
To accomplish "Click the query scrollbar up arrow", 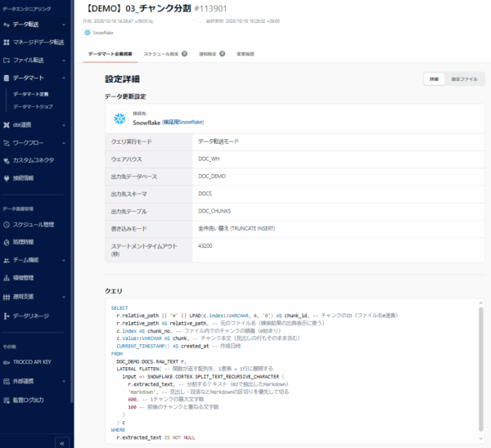I will (x=480, y=302).
